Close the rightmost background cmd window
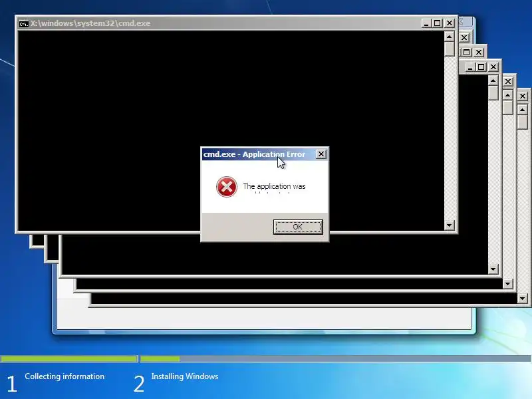The height and width of the screenshot is (399, 532). pos(523,96)
